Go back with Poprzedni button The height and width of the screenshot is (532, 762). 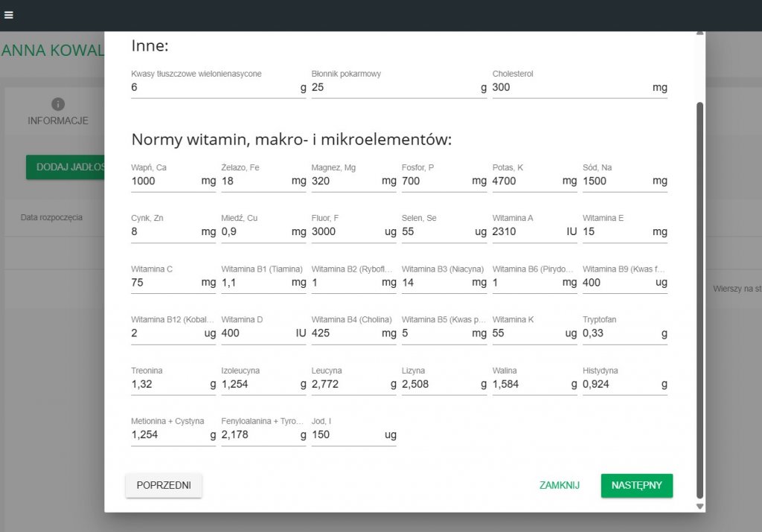pos(164,485)
